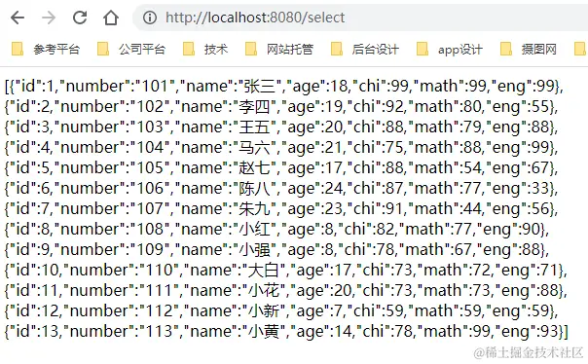View site info icon in address bar
The image size is (588, 364).
pos(150,18)
